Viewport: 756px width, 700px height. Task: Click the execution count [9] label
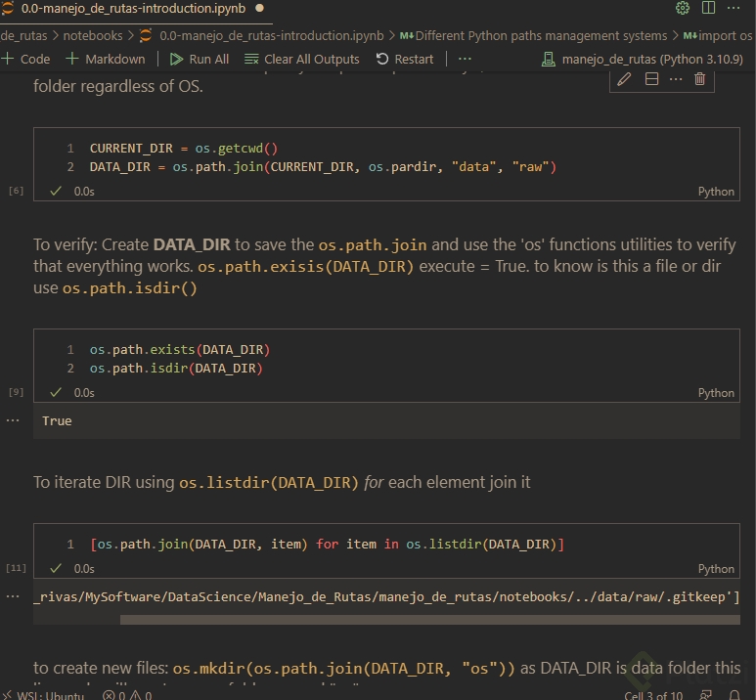tap(16, 391)
